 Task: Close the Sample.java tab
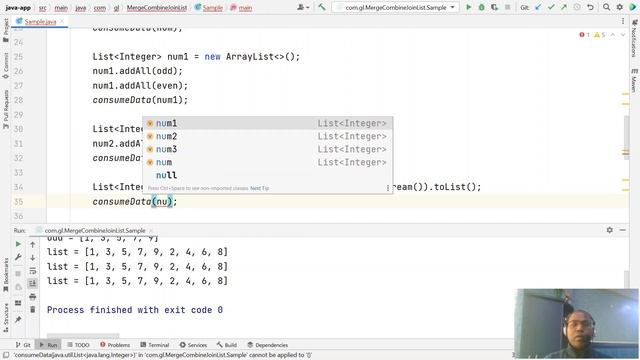pyautogui.click(x=62, y=21)
